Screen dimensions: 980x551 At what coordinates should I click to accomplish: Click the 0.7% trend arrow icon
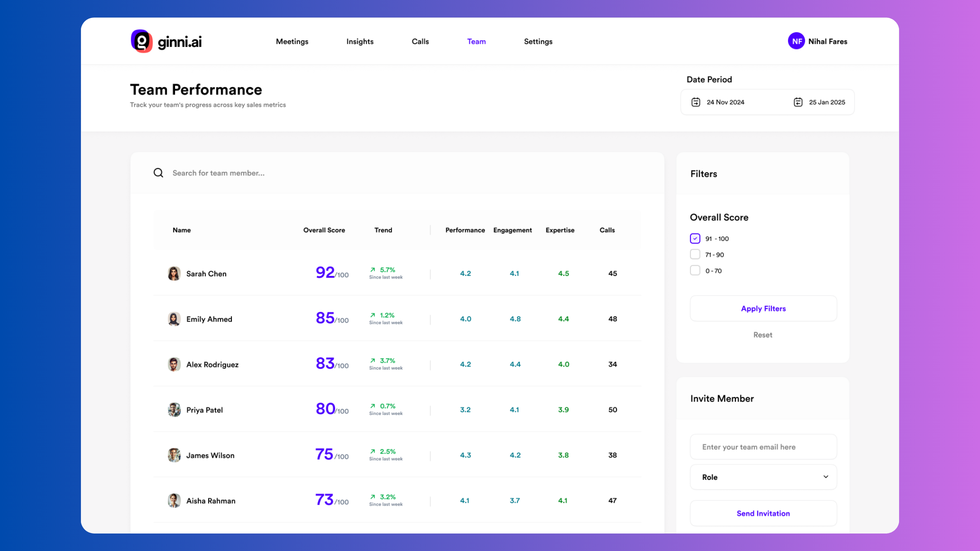373,406
